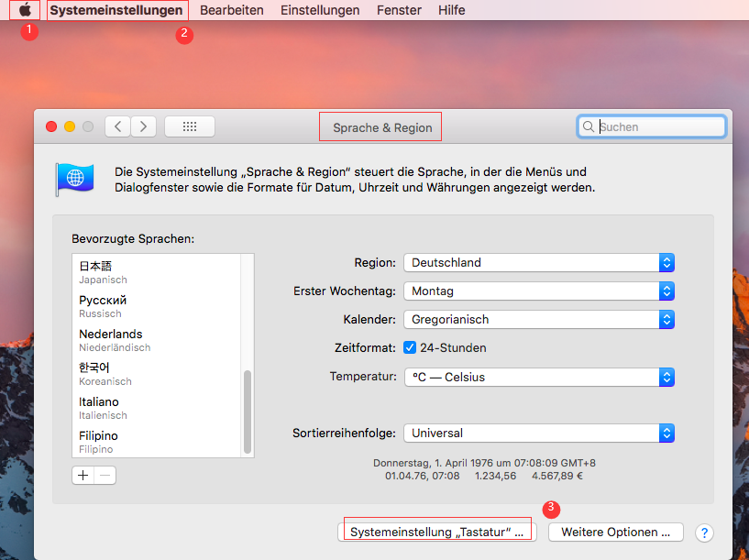
Task: Minimize the window with the yellow button
Action: (x=70, y=126)
